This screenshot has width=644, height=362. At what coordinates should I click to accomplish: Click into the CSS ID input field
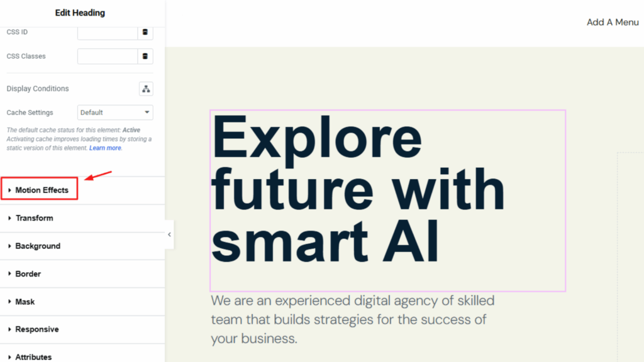[x=107, y=32]
